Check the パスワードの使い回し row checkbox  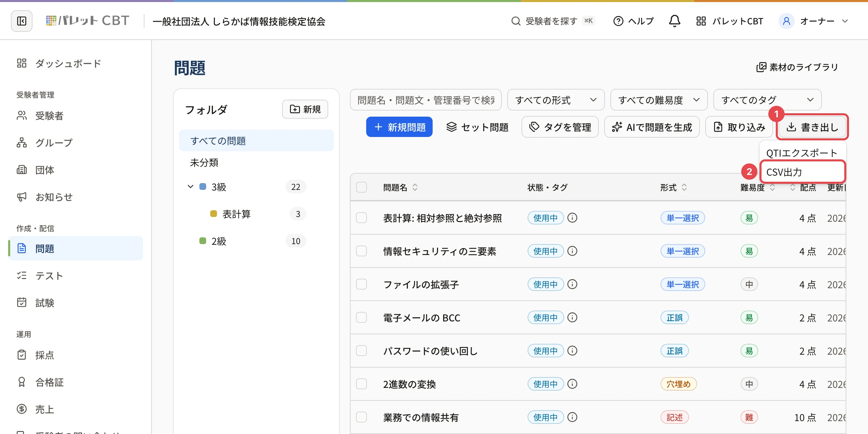coord(361,351)
